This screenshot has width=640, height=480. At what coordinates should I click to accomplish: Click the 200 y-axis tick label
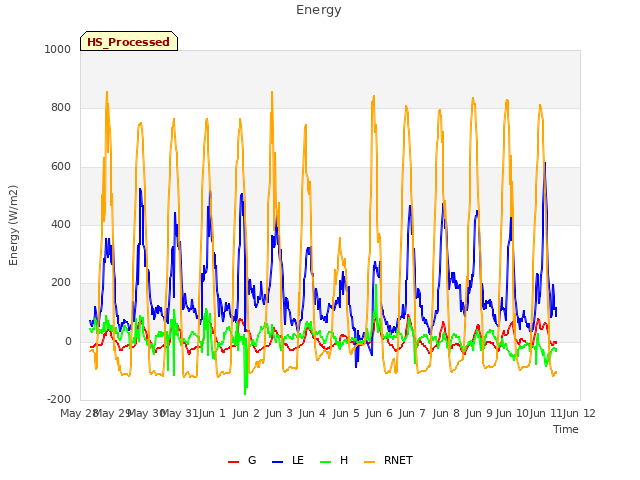61,282
